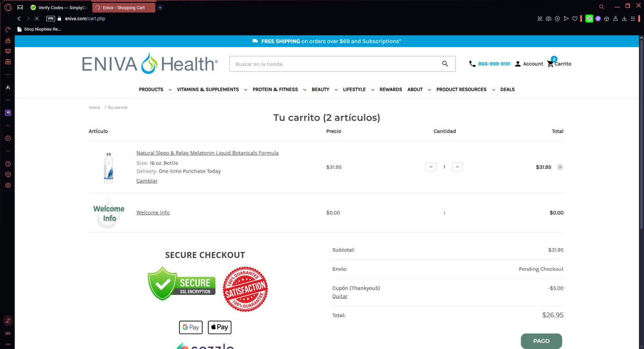Expand the PROTEIN & FITNESS dropdown chevron
Image resolution: width=644 pixels, height=349 pixels.
click(x=304, y=90)
